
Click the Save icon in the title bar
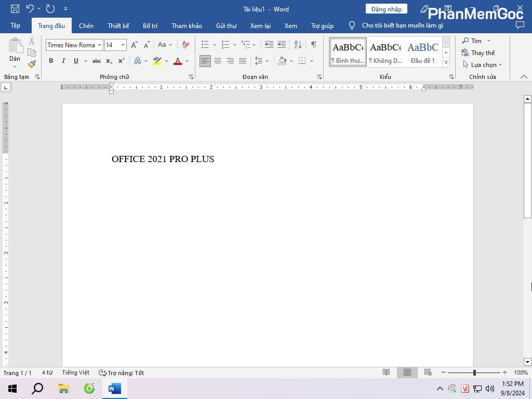[x=15, y=9]
